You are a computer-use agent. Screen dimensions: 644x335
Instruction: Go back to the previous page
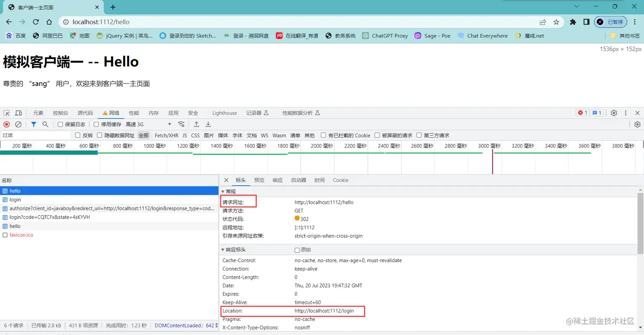(9, 22)
